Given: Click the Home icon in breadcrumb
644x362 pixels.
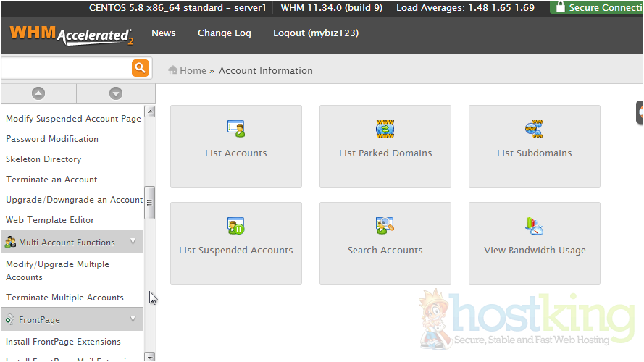Looking at the screenshot, I should click(173, 70).
